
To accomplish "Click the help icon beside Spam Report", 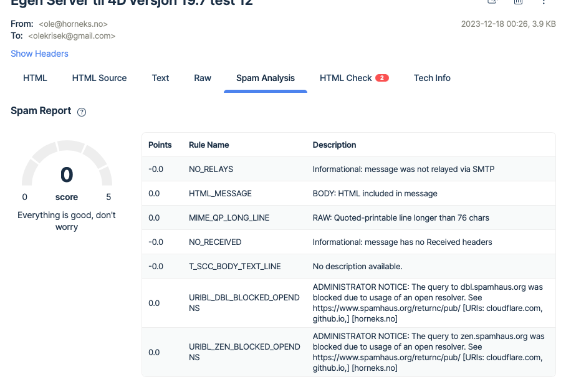I will pyautogui.click(x=82, y=112).
